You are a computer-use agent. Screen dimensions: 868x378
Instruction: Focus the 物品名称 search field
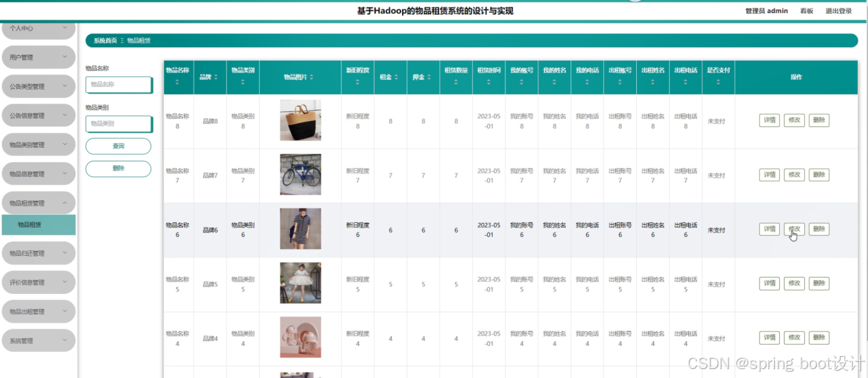[119, 85]
